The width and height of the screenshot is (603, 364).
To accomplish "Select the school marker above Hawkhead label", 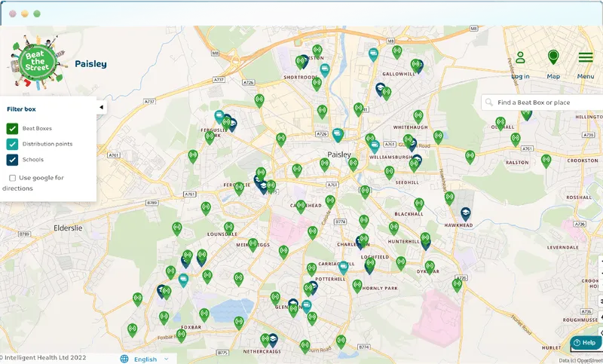I will click(466, 213).
